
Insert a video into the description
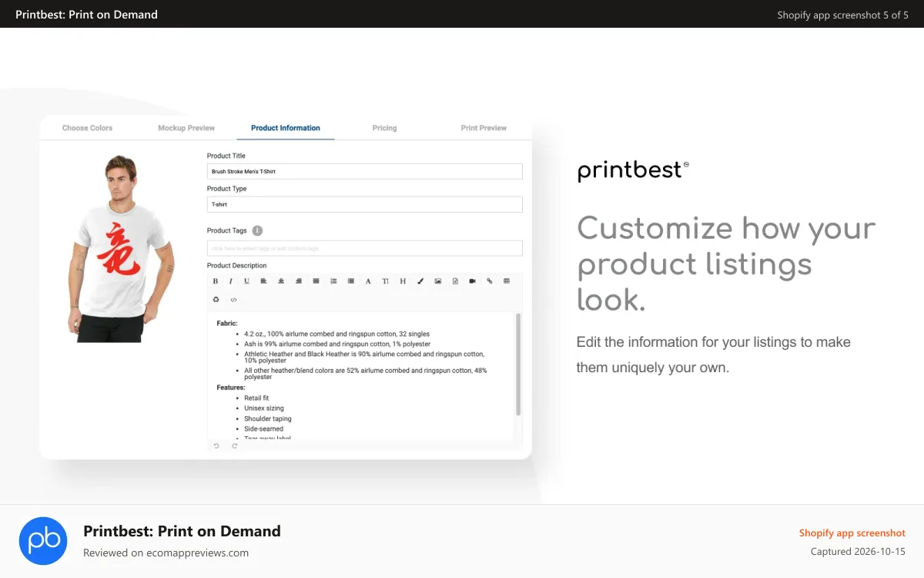coord(472,281)
